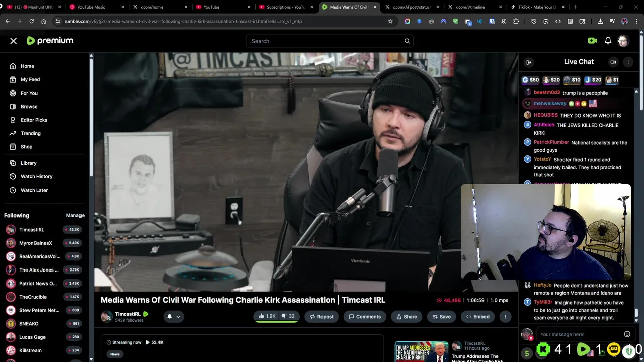Expand the notification options chevron

pos(178,317)
